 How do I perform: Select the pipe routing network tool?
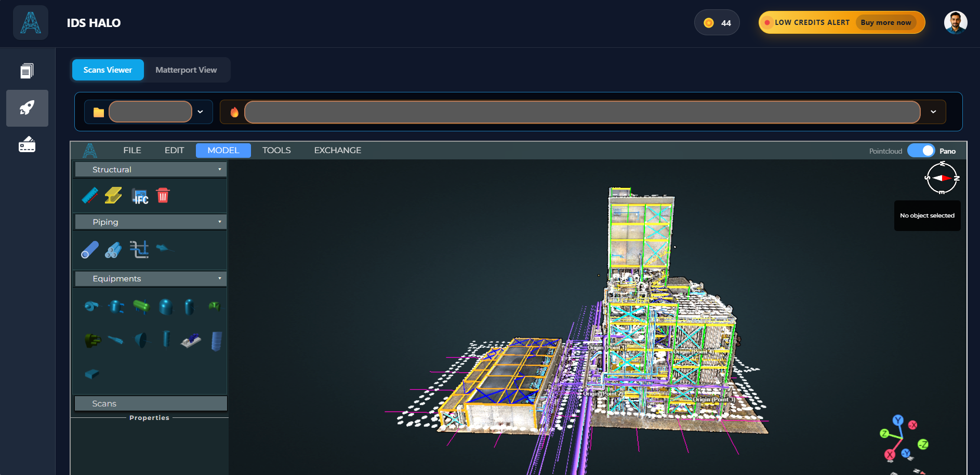(139, 249)
